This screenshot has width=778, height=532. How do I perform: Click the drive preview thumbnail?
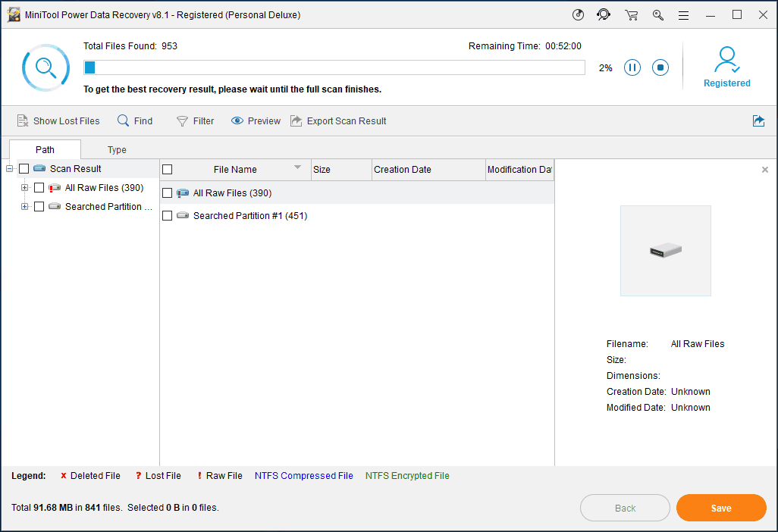coord(665,251)
